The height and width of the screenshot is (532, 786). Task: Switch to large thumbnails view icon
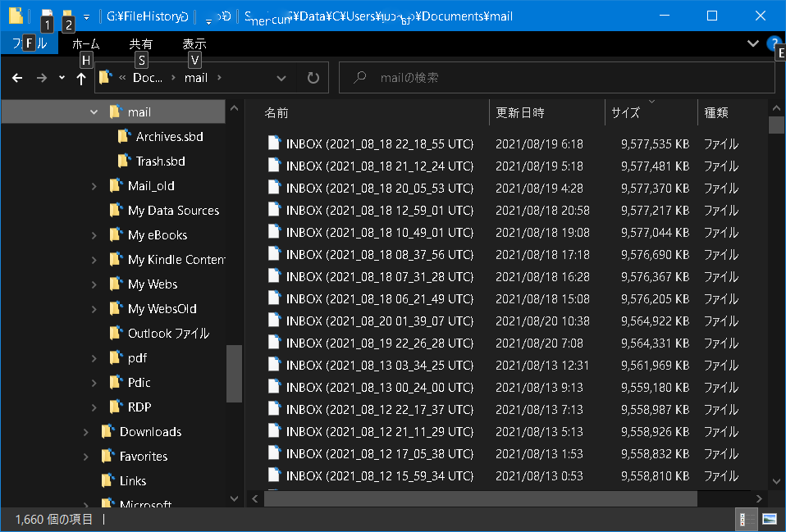[769, 520]
